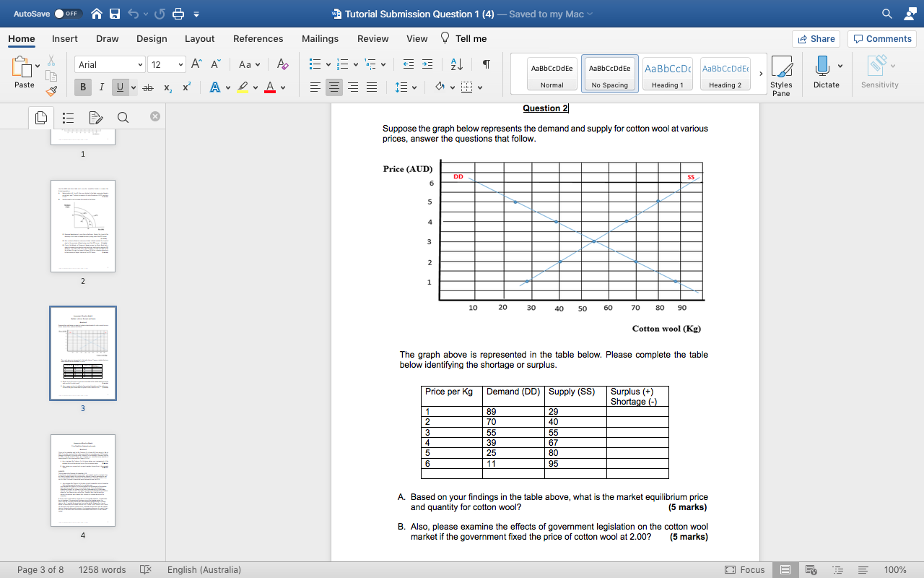Click the Share button
Screen dimensions: 924x578
click(x=816, y=39)
